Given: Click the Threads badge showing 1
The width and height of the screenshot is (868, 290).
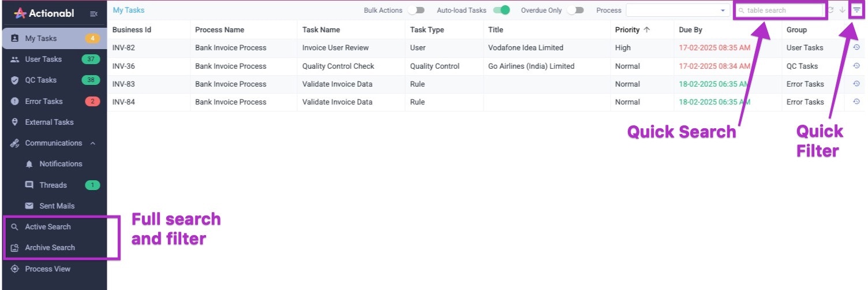Looking at the screenshot, I should [92, 185].
